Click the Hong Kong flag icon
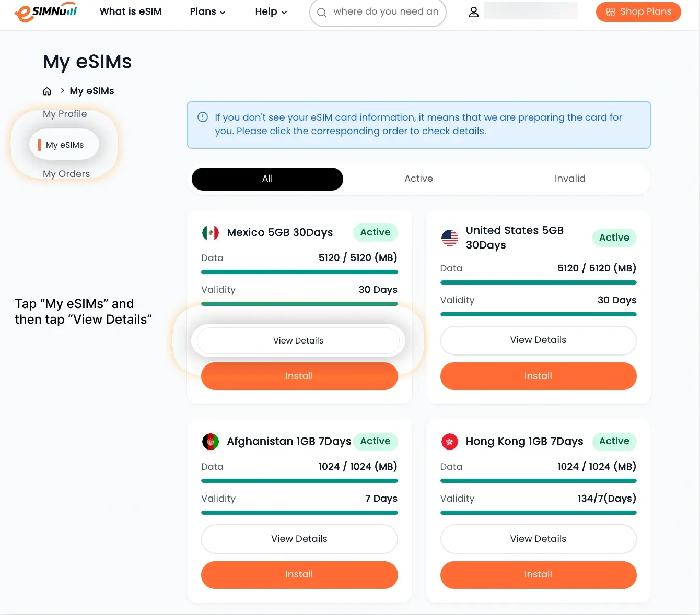 point(449,442)
